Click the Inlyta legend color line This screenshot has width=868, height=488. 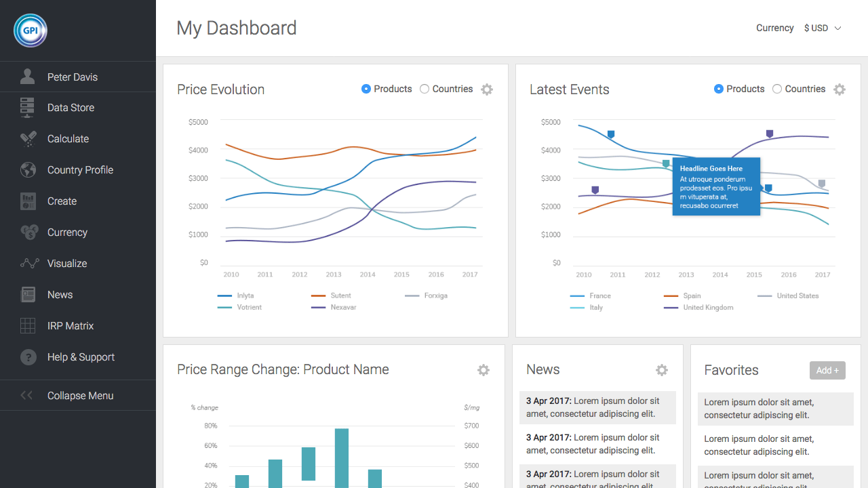pyautogui.click(x=224, y=296)
